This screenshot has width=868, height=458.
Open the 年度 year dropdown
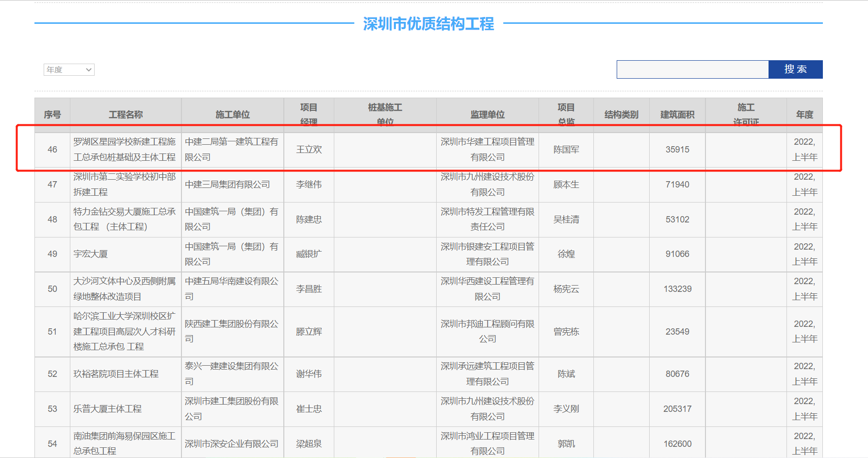69,70
